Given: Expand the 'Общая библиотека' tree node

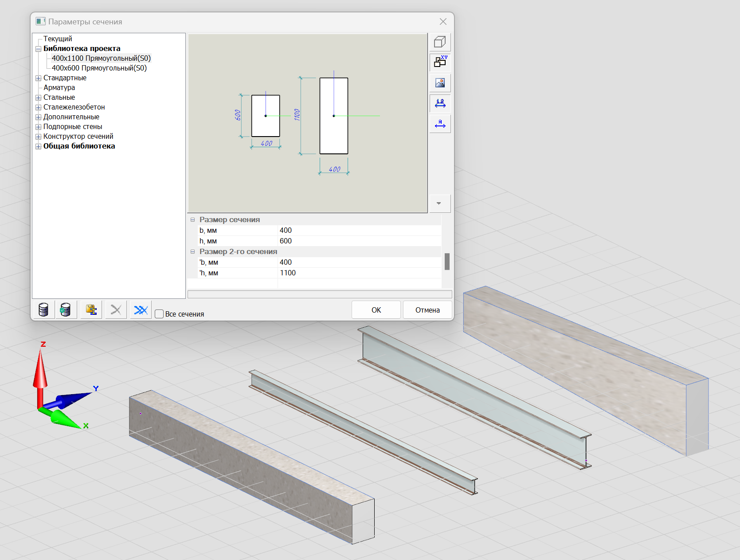Looking at the screenshot, I should pyautogui.click(x=39, y=146).
